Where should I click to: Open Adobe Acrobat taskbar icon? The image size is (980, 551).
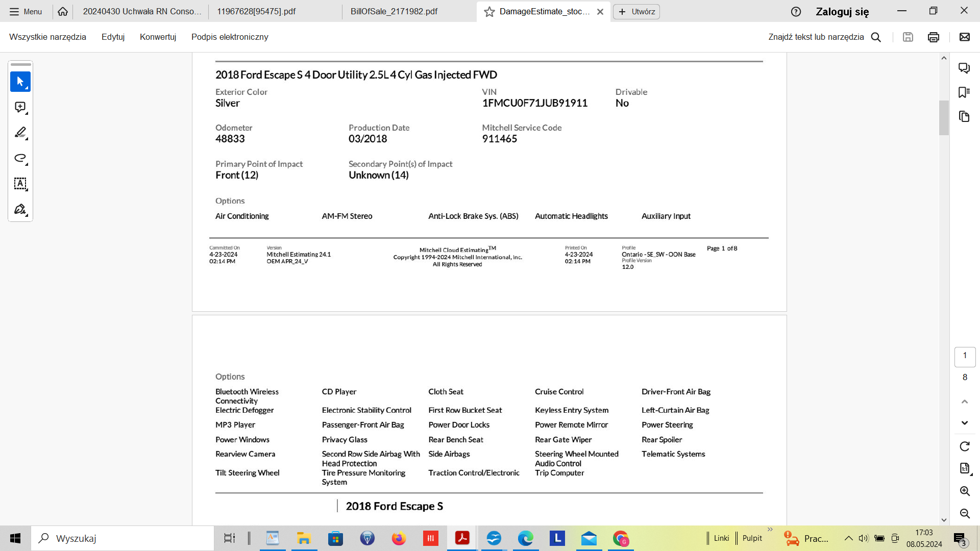tap(462, 538)
